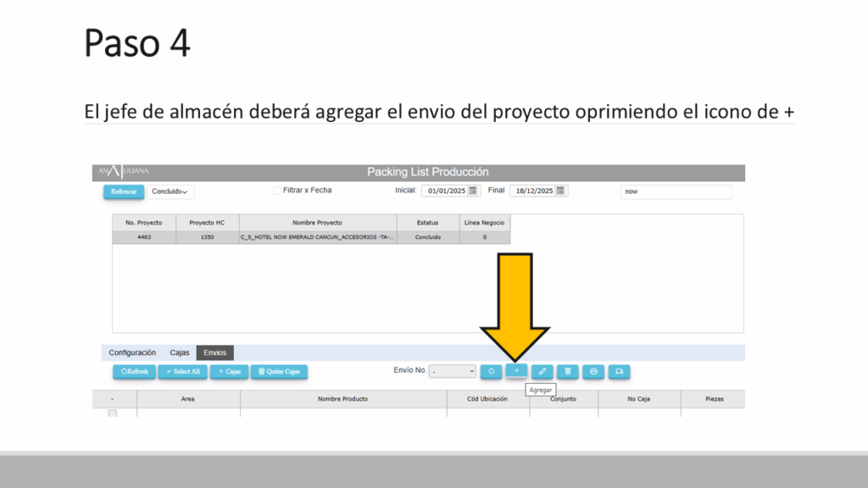This screenshot has height=488, width=868.
Task: Click the pencil edit envío icon
Action: point(542,371)
